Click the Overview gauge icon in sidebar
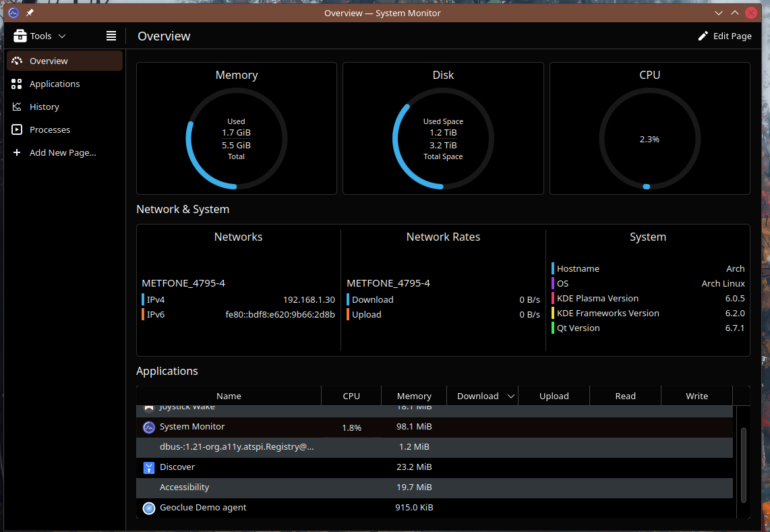This screenshot has width=770, height=532. pyautogui.click(x=17, y=61)
